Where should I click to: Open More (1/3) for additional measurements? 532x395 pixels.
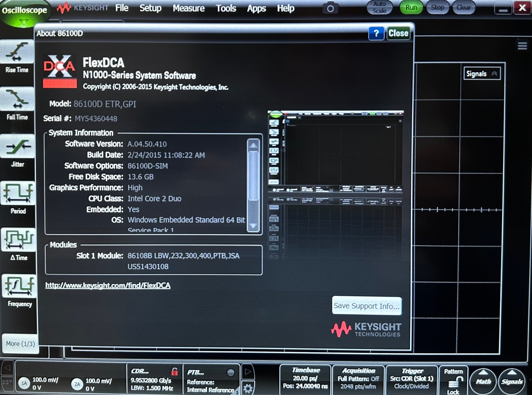pyautogui.click(x=20, y=343)
